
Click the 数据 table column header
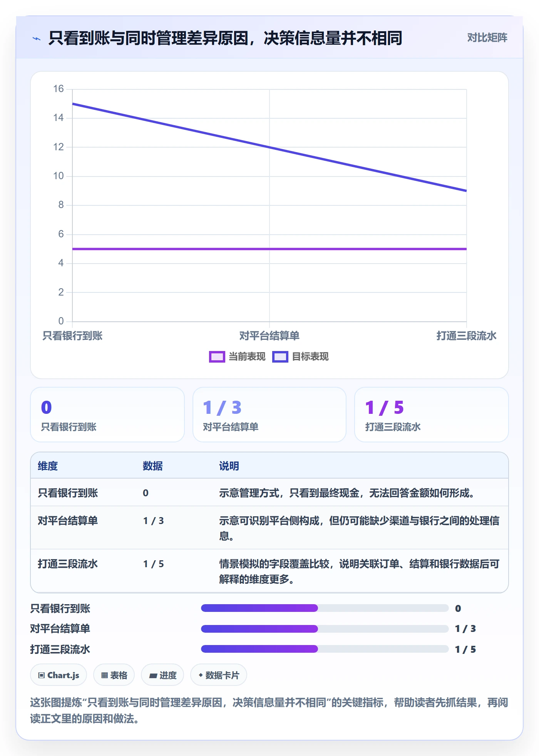[x=153, y=466]
